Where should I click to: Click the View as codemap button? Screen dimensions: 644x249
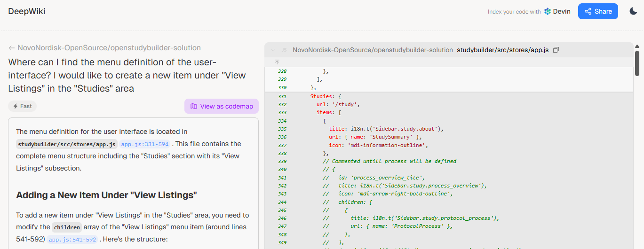pyautogui.click(x=221, y=106)
